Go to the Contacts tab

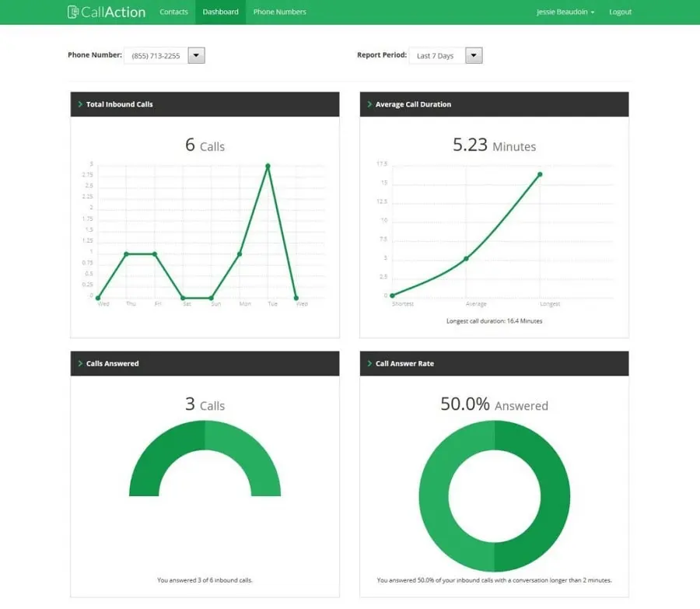click(x=173, y=12)
